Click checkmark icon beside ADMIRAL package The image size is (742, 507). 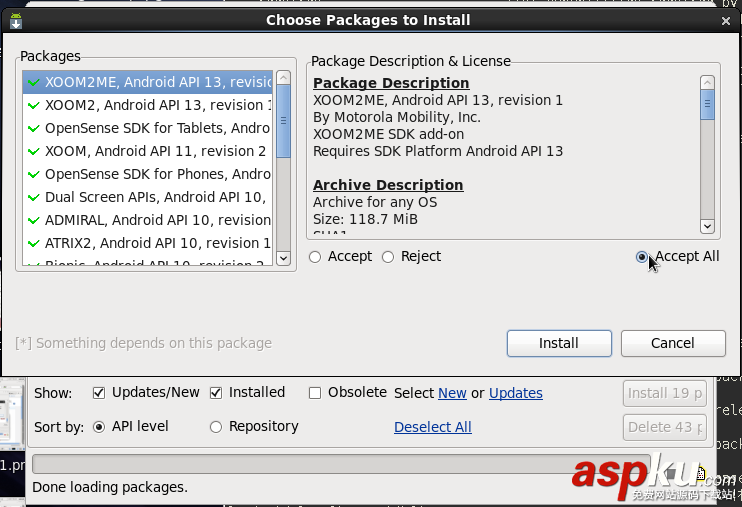tap(34, 220)
